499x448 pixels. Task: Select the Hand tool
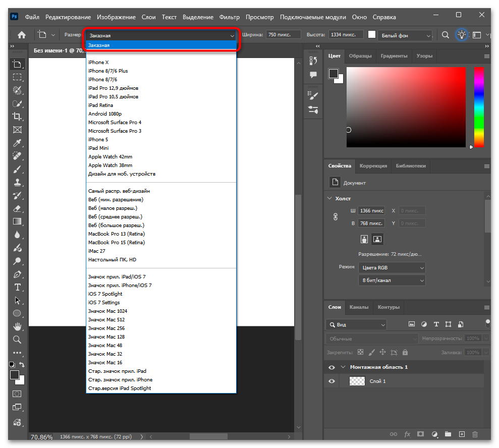[x=17, y=326]
